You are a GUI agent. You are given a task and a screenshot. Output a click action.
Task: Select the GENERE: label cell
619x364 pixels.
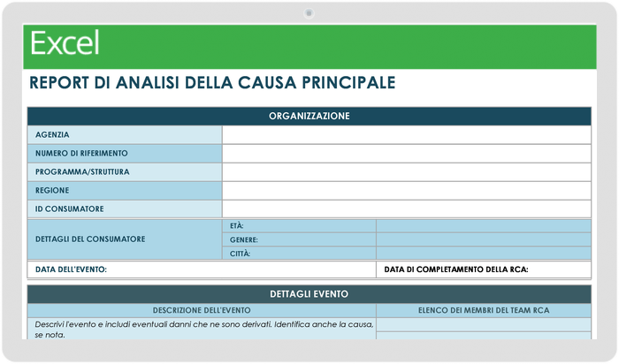(x=299, y=239)
